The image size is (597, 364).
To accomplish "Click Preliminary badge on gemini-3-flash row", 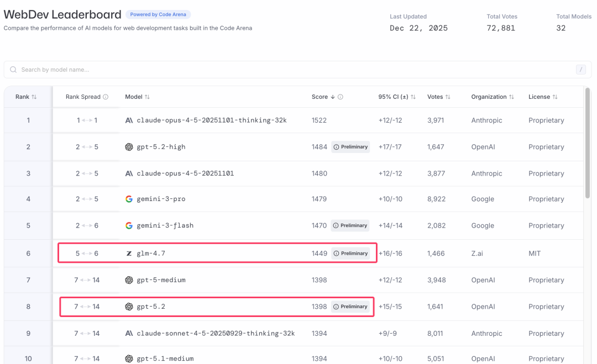I will click(350, 225).
